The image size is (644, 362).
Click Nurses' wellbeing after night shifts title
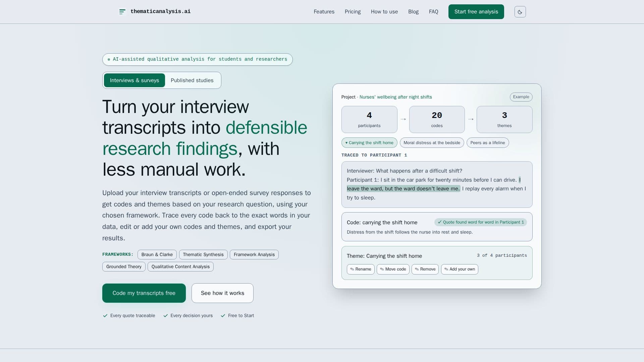tap(395, 97)
